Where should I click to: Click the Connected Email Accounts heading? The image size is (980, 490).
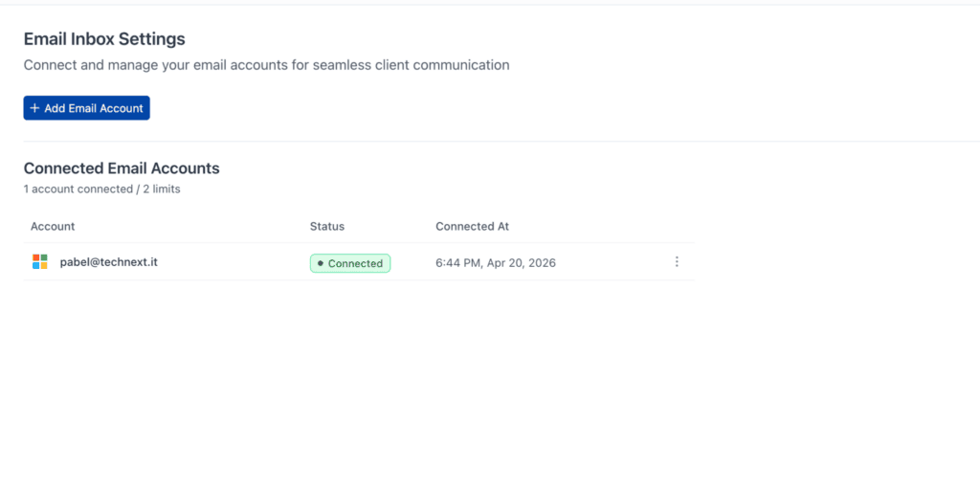122,168
